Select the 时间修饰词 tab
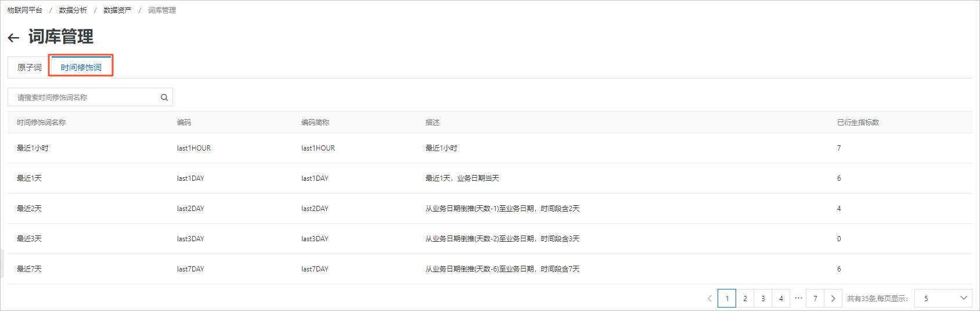The height and width of the screenshot is (311, 980). (x=81, y=67)
